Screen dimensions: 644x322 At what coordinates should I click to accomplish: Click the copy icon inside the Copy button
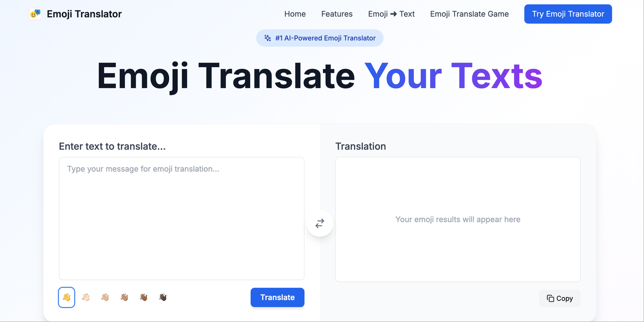tap(550, 298)
